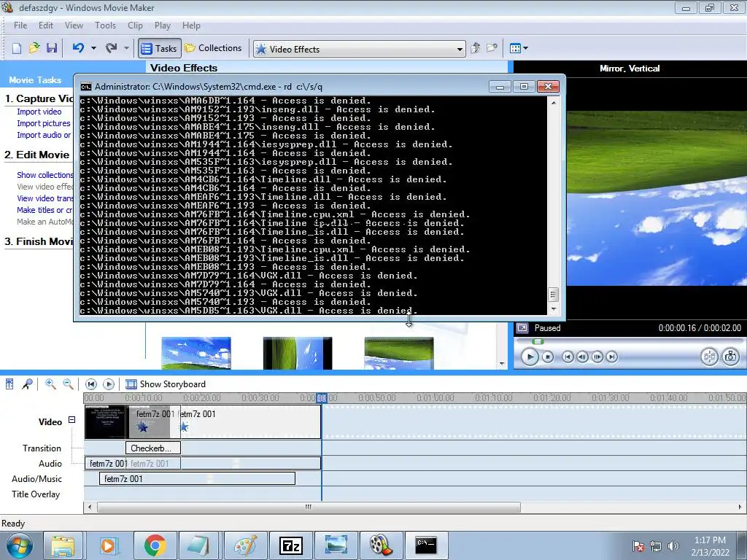Open the View menu
Image resolution: width=747 pixels, height=560 pixels.
point(74,26)
